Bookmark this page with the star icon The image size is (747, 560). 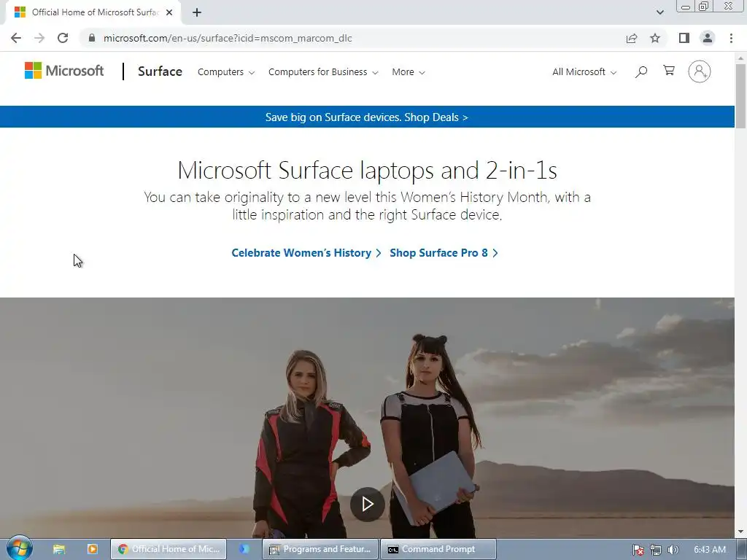click(x=655, y=38)
